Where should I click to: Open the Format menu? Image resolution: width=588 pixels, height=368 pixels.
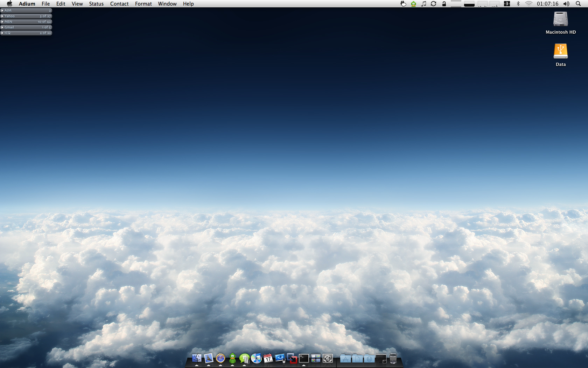143,4
